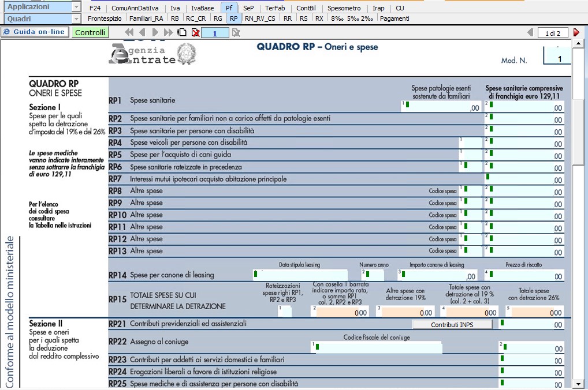Click vertical scrollbar down arrow
The width and height of the screenshot is (588, 390).
[579, 384]
